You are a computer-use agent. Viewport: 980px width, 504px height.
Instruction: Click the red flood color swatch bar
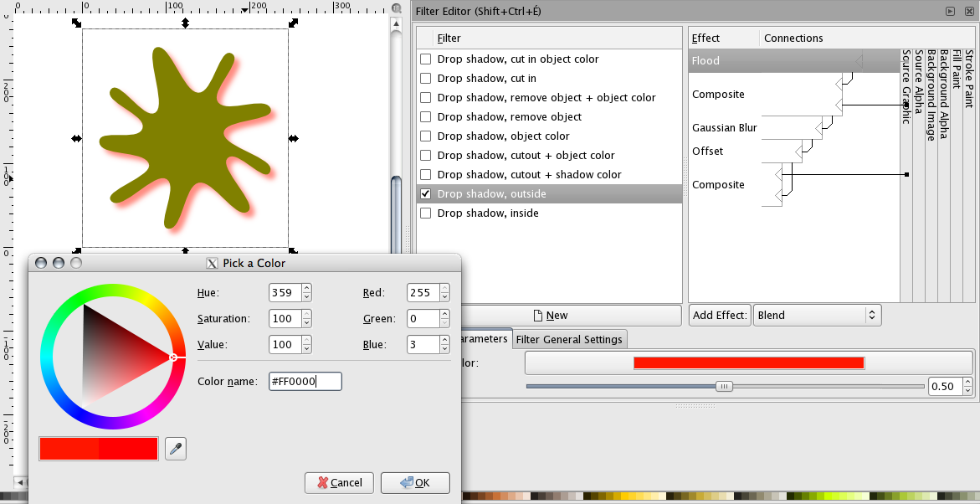point(748,363)
